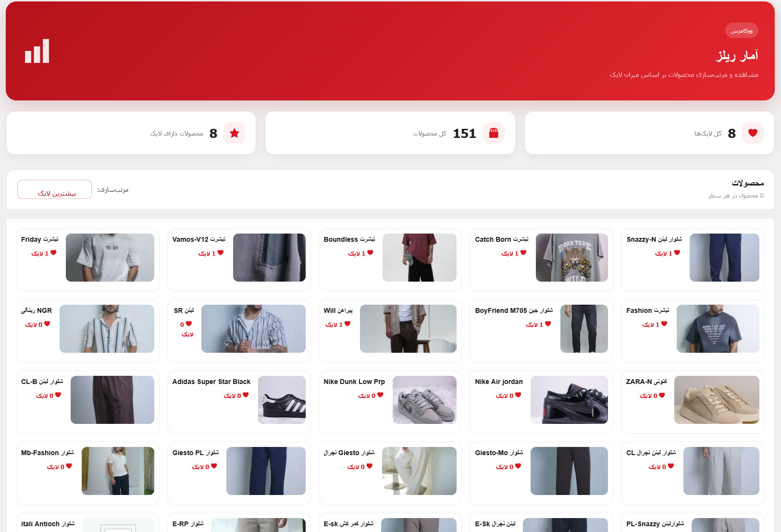This screenshot has height=532, width=781.
Task: Open the SR linen shirt thumbnail
Action: coord(253,329)
